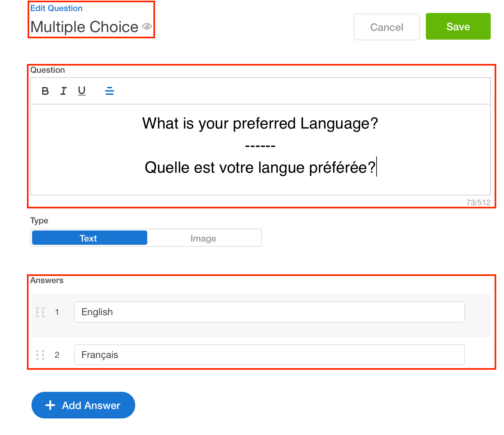Select the center alignment icon
This screenshot has height=435, width=504.
click(110, 91)
